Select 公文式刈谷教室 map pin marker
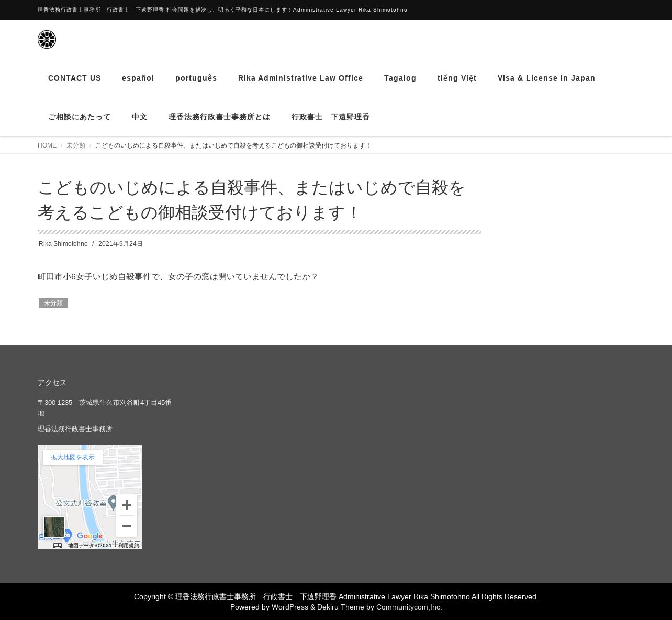The height and width of the screenshot is (620, 672). click(x=113, y=502)
